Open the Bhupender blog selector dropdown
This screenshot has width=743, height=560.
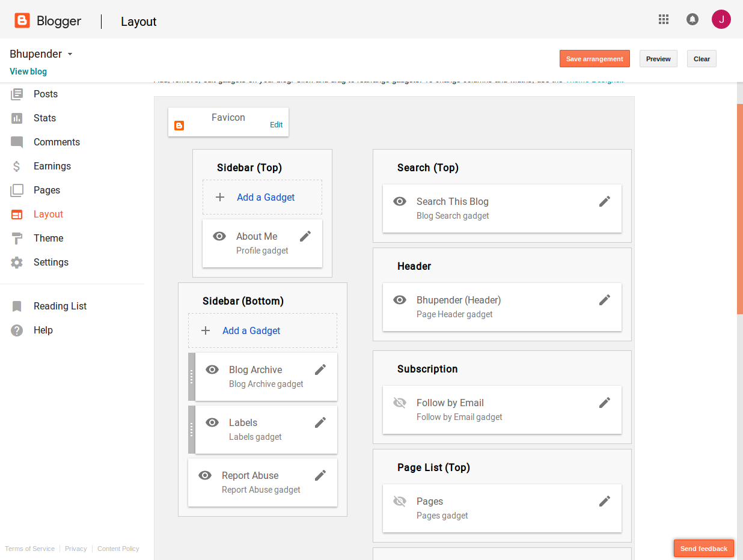tap(41, 54)
